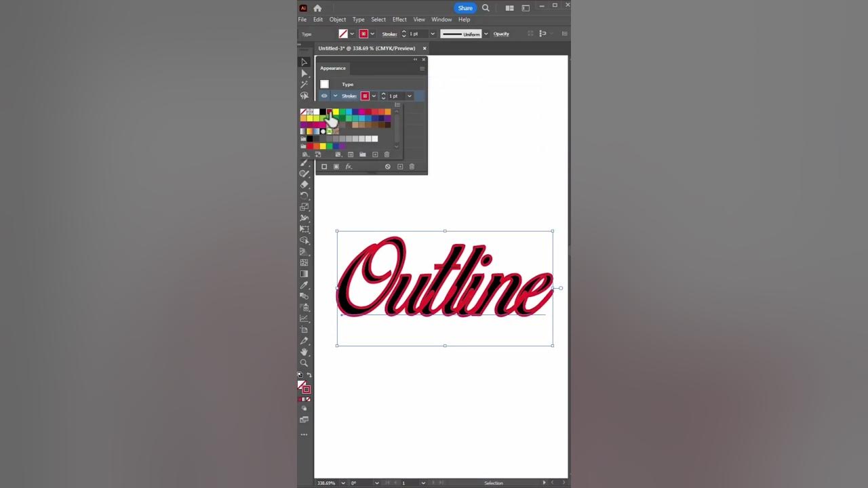
Task: Click Clear Appearance icon
Action: (x=388, y=167)
